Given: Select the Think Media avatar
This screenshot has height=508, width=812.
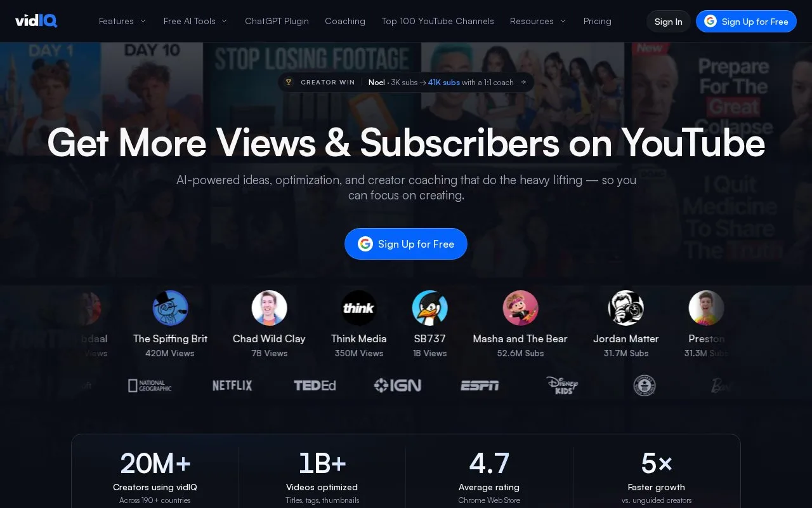Looking at the screenshot, I should pyautogui.click(x=358, y=308).
